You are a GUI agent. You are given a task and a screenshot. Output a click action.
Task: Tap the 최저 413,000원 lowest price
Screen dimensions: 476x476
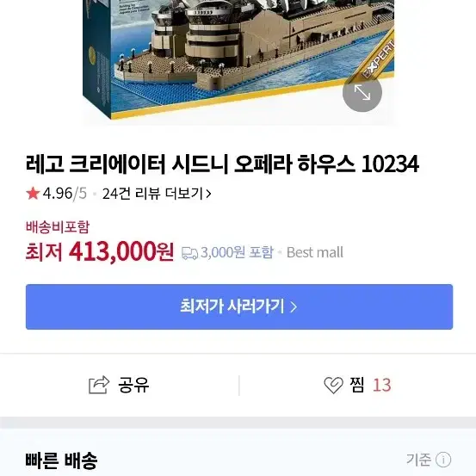(x=100, y=251)
